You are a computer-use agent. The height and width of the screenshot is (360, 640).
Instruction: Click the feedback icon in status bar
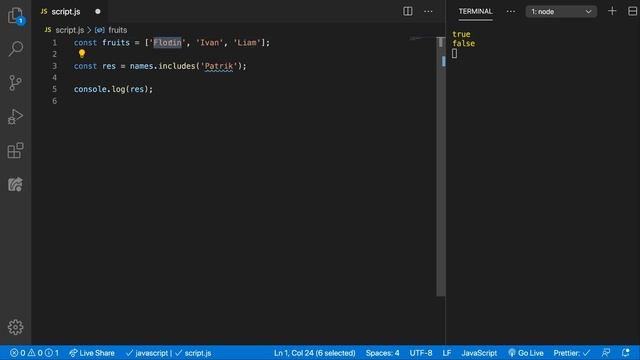point(606,353)
